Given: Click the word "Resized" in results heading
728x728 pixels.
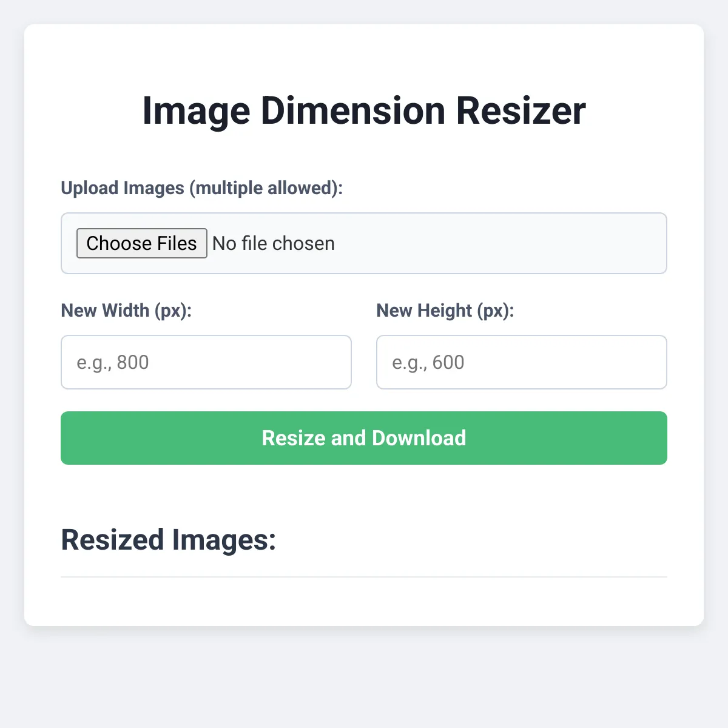Looking at the screenshot, I should tap(112, 540).
